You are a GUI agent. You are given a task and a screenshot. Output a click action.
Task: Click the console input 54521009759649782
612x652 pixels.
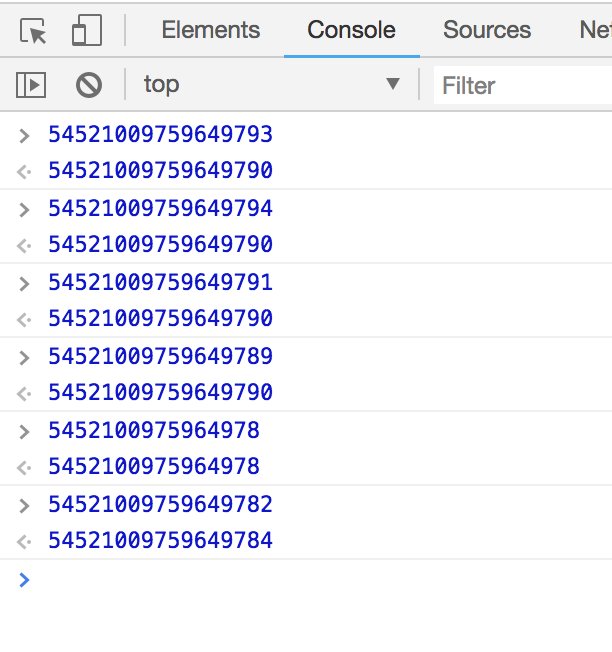click(x=160, y=504)
